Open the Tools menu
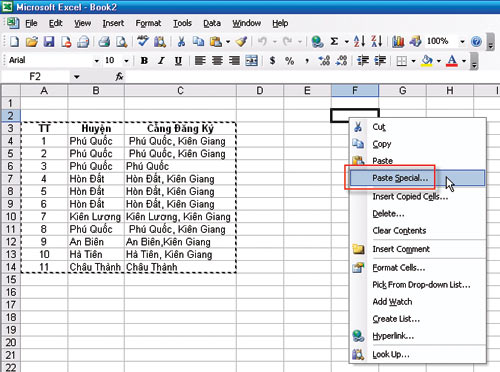This screenshot has height=372, width=500. coord(182,23)
